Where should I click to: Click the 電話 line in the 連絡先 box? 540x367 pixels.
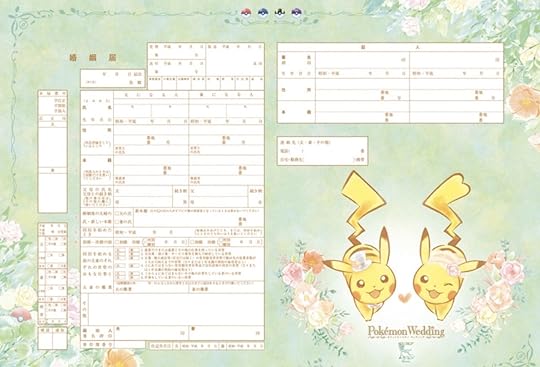(322, 151)
